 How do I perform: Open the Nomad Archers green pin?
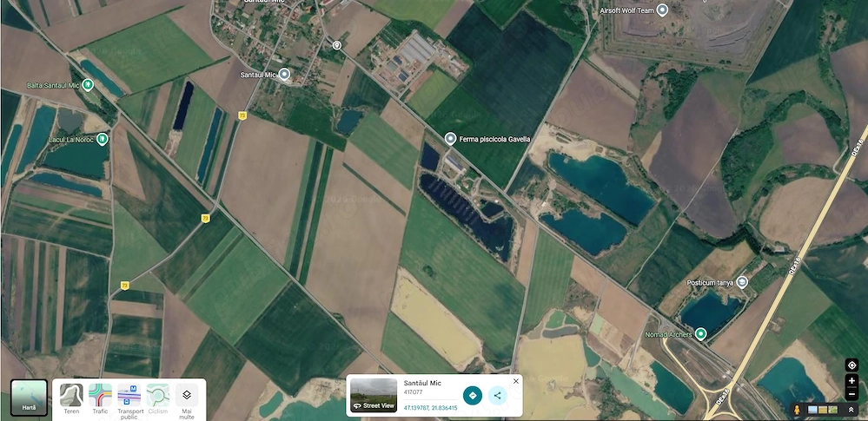click(701, 333)
